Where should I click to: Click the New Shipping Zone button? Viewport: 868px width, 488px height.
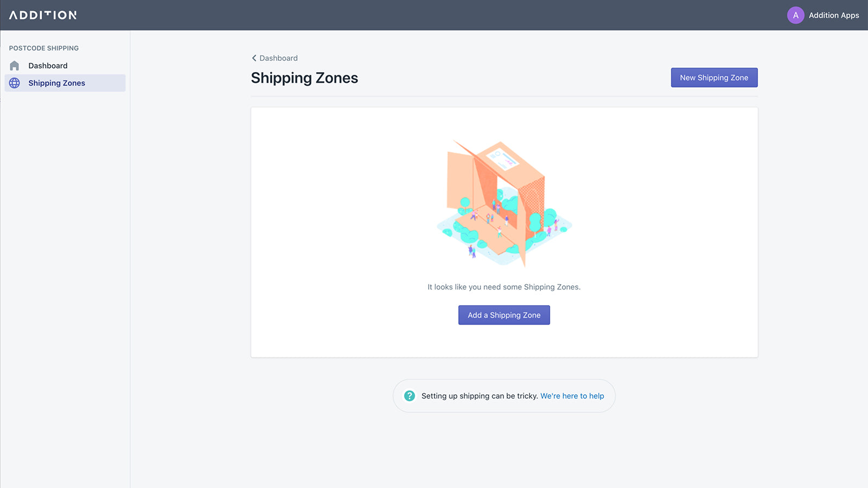[x=714, y=78]
